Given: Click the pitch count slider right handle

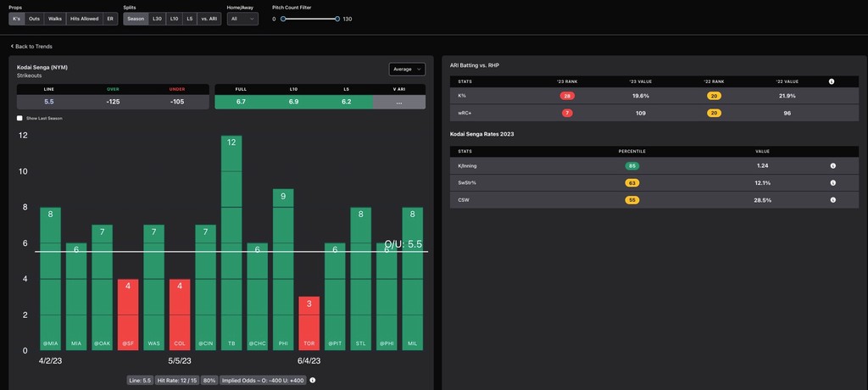Looking at the screenshot, I should (x=337, y=19).
